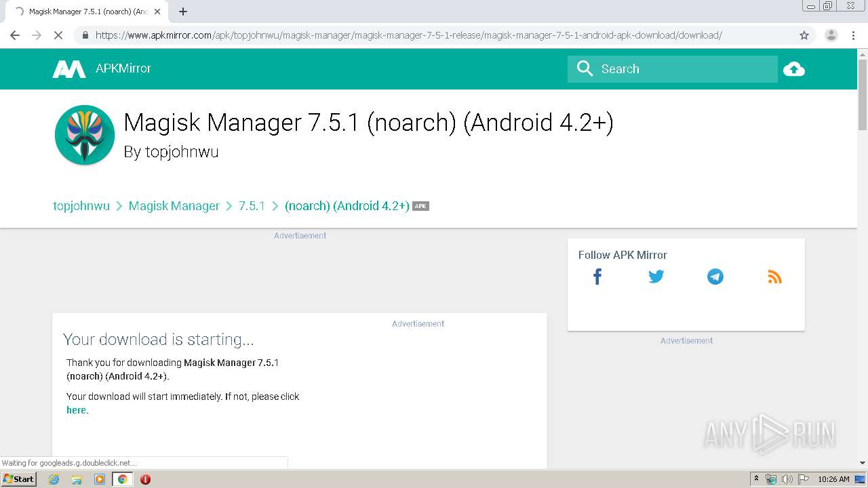The width and height of the screenshot is (868, 488).
Task: Click the Magisk Manager 7.5.1 page title
Action: tap(368, 122)
